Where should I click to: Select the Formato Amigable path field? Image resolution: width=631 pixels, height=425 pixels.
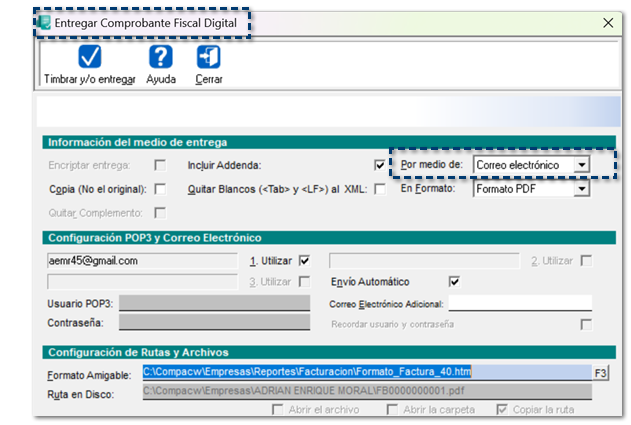click(x=366, y=372)
